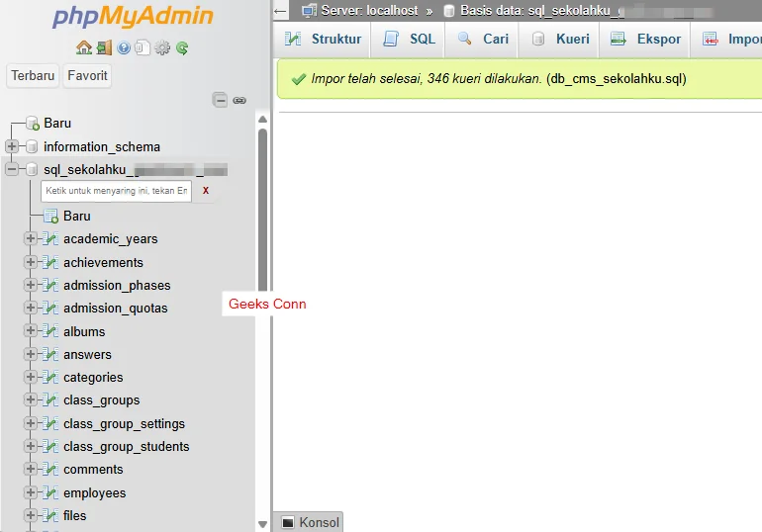762x532 pixels.
Task: Open phpMyAdmin documentation help icon
Action: click(124, 47)
